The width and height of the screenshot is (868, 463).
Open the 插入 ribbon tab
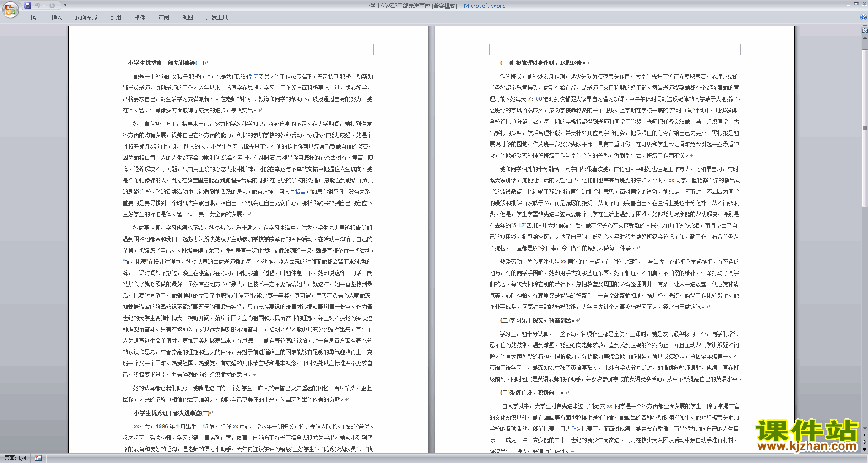click(57, 18)
